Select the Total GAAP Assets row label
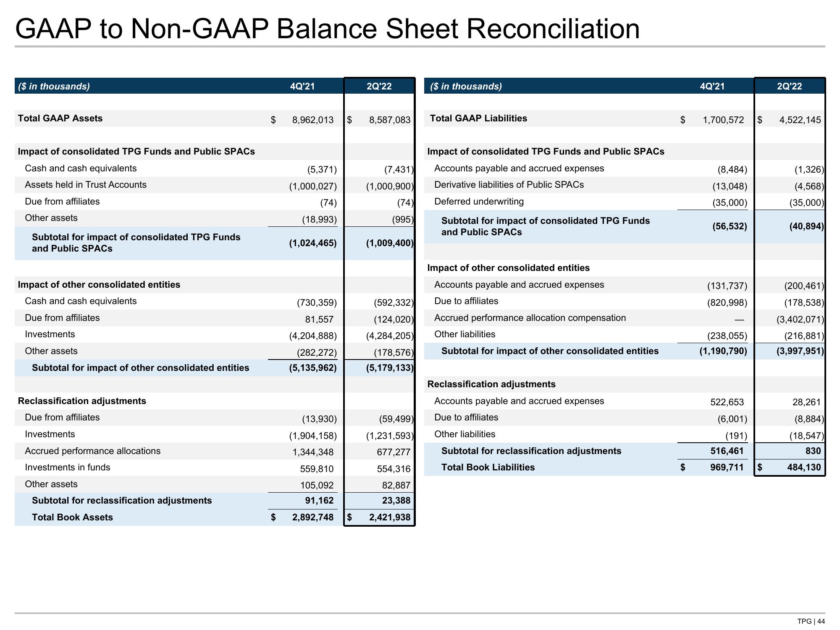The width and height of the screenshot is (840, 630). pyautogui.click(x=60, y=118)
